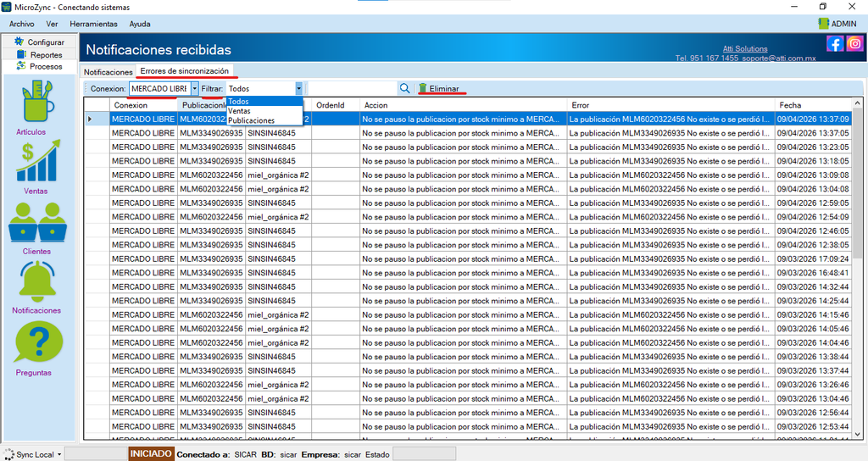Screen dimensions: 868x461
Task: Sort by the Conexion column header
Action: (143, 105)
